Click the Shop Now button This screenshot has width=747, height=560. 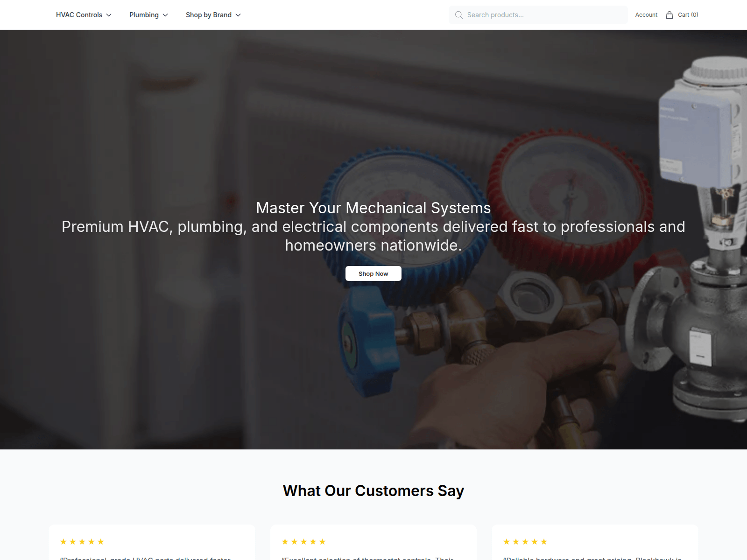pyautogui.click(x=373, y=273)
